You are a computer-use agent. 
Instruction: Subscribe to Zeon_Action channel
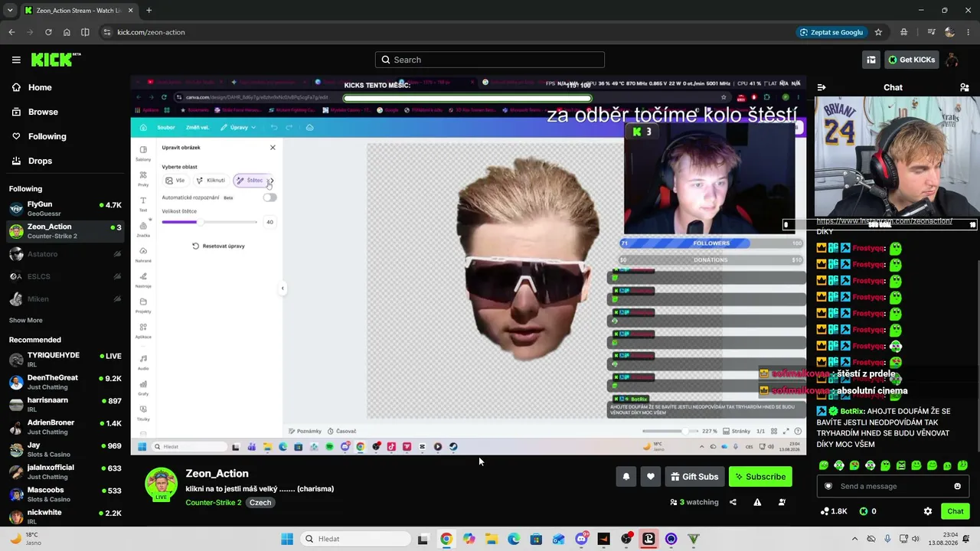pyautogui.click(x=760, y=477)
